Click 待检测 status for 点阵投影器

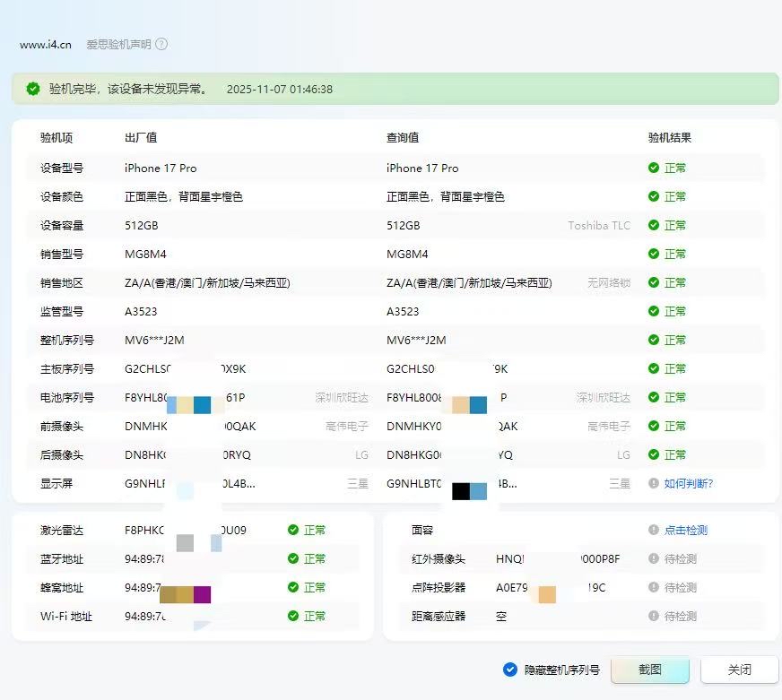(x=681, y=587)
